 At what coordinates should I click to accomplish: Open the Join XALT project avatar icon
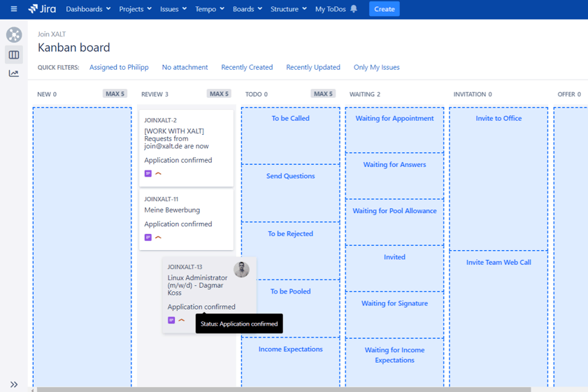click(x=14, y=35)
